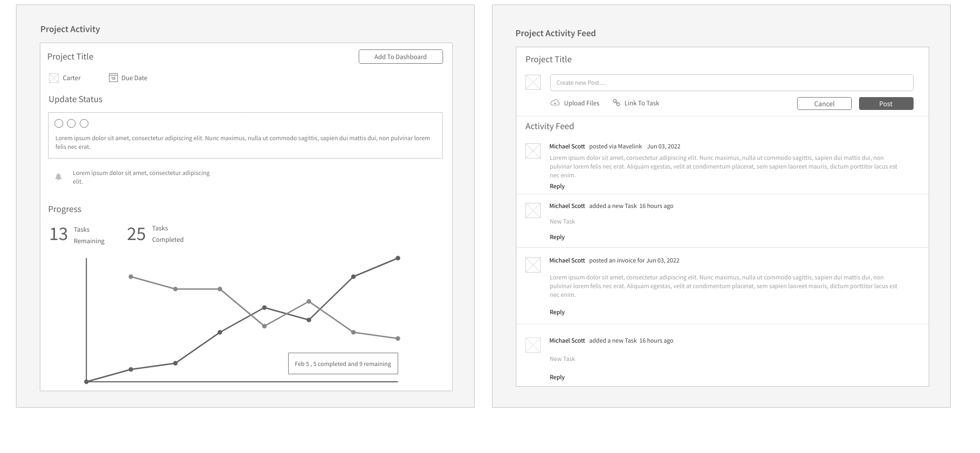Open the Due Date calendar icon
This screenshot has height=453, width=980.
113,77
